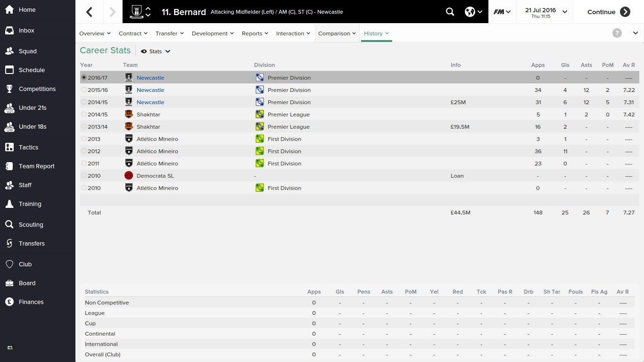The height and width of the screenshot is (362, 644).
Task: Select the 2012 Atlético Mineiro radio button
Action: pyautogui.click(x=84, y=151)
